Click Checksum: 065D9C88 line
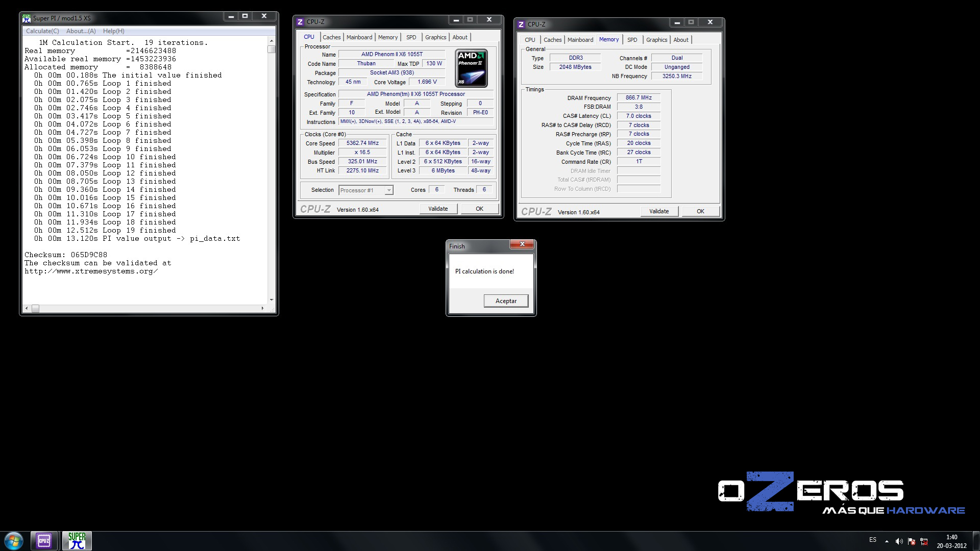This screenshot has height=551, width=980. pyautogui.click(x=66, y=255)
